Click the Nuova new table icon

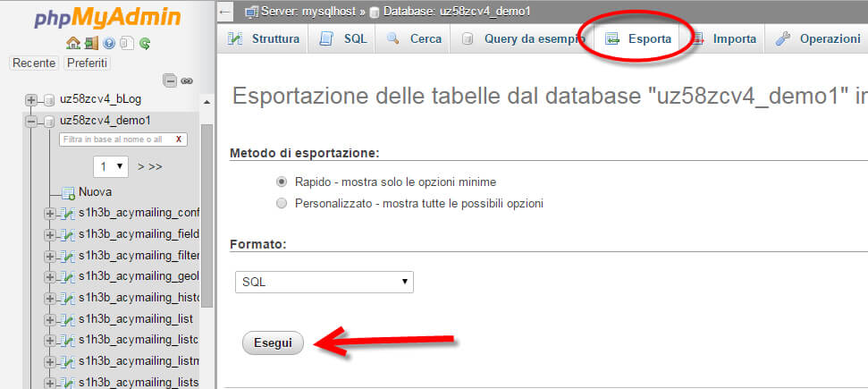tap(68, 193)
